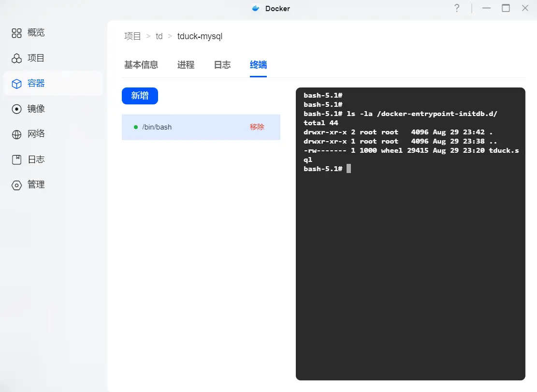Click the green status dot of /bin/bash

pos(136,127)
